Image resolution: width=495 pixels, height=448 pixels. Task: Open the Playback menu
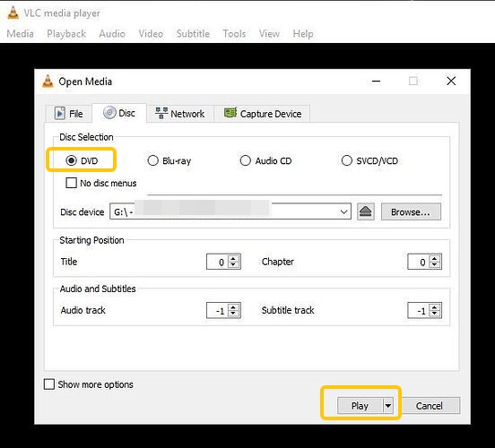pos(66,33)
